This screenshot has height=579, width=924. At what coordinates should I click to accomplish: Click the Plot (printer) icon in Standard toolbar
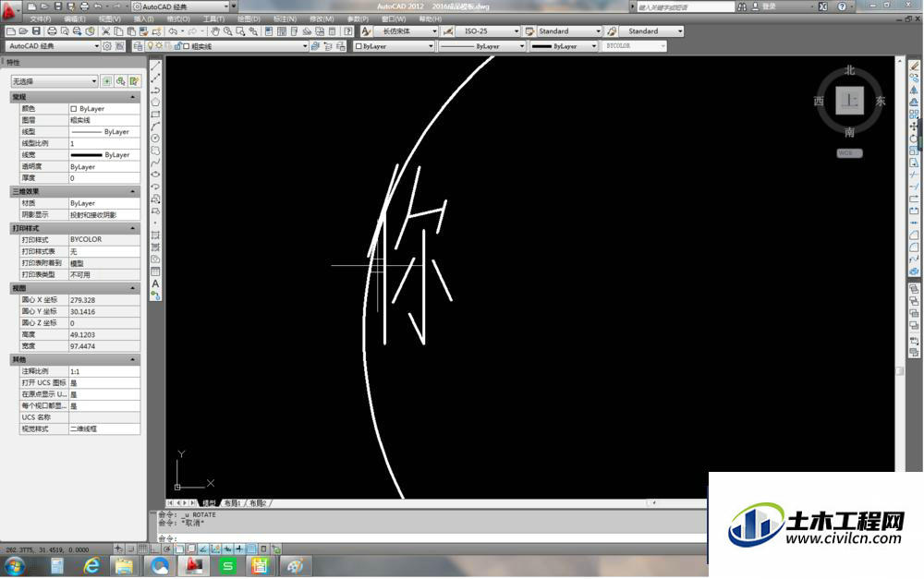point(52,31)
